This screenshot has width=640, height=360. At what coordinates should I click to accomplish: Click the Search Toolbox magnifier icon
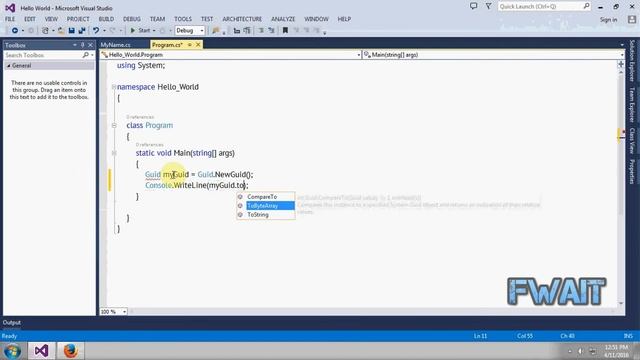[85, 55]
